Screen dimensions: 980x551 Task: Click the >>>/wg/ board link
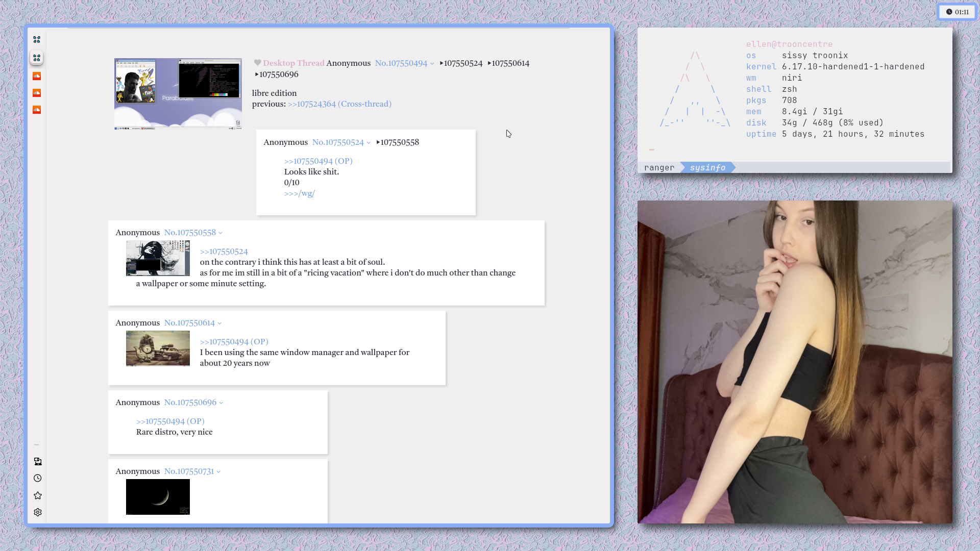point(300,193)
